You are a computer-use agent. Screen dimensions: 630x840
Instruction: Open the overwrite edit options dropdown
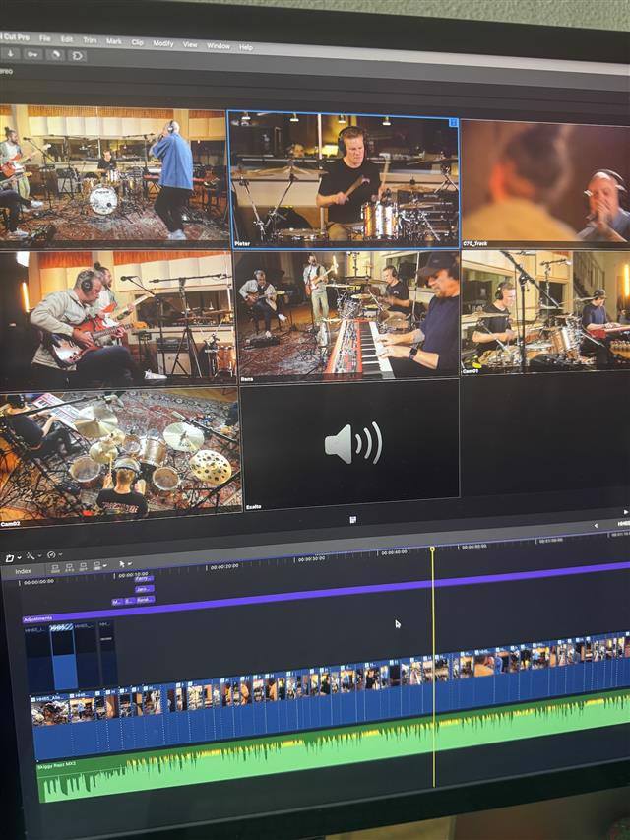pyautogui.click(x=99, y=565)
